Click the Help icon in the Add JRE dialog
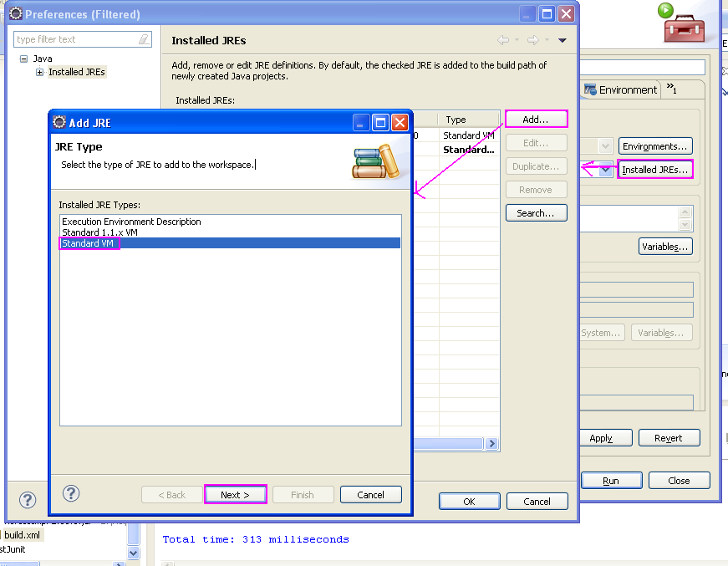728x566 pixels. pos(71,493)
